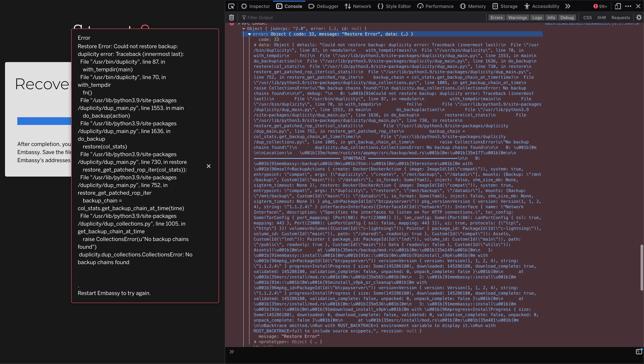Expand the data Object in the error entry

pos(255,45)
